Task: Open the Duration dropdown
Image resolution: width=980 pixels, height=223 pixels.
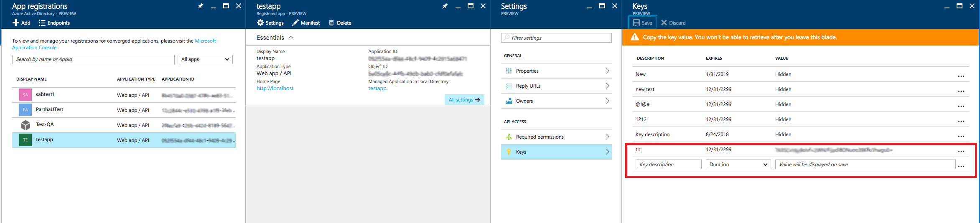Action: (738, 165)
